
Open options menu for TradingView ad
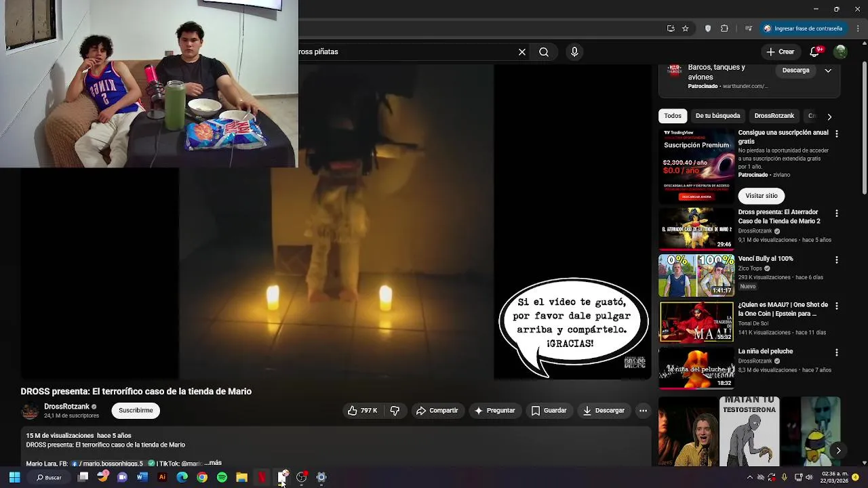pos(836,134)
